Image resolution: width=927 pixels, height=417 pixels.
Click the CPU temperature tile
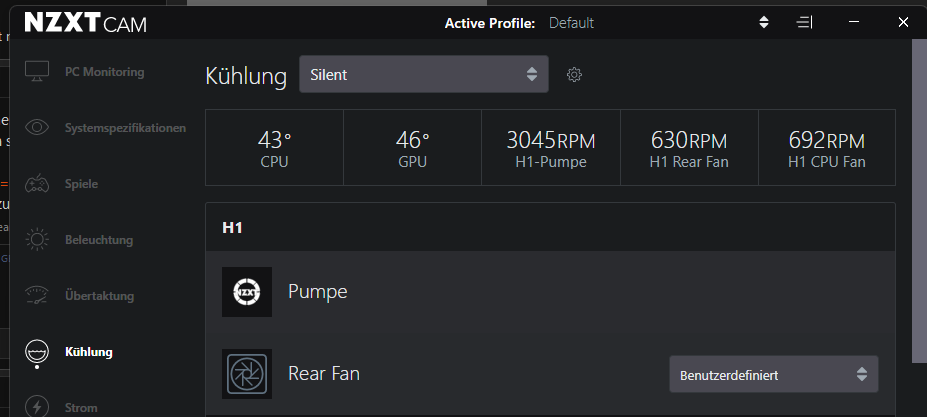point(274,148)
